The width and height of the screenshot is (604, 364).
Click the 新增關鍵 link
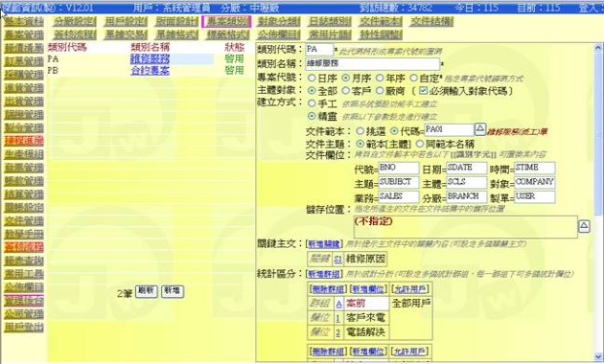click(x=324, y=244)
